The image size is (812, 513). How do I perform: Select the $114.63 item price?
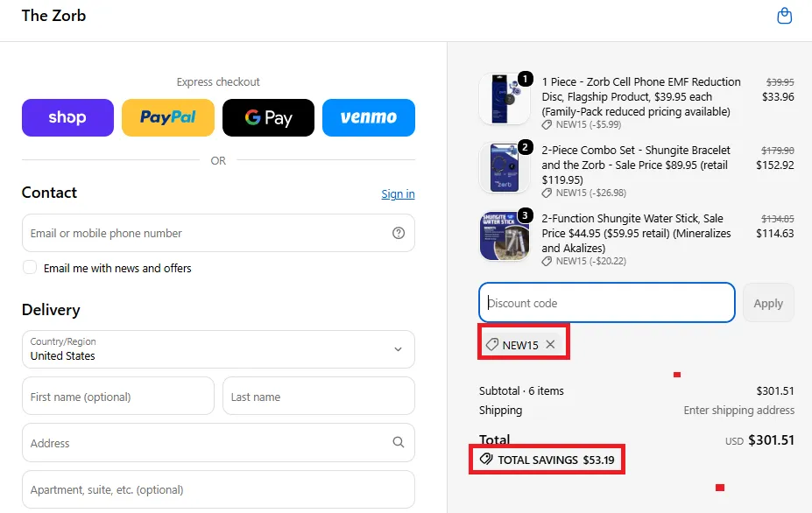[775, 234]
